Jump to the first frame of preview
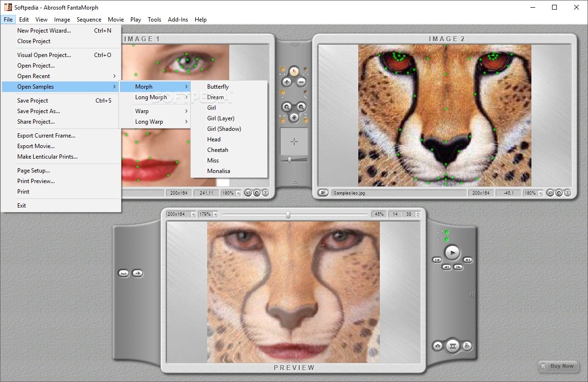588x382 pixels. pos(437,260)
